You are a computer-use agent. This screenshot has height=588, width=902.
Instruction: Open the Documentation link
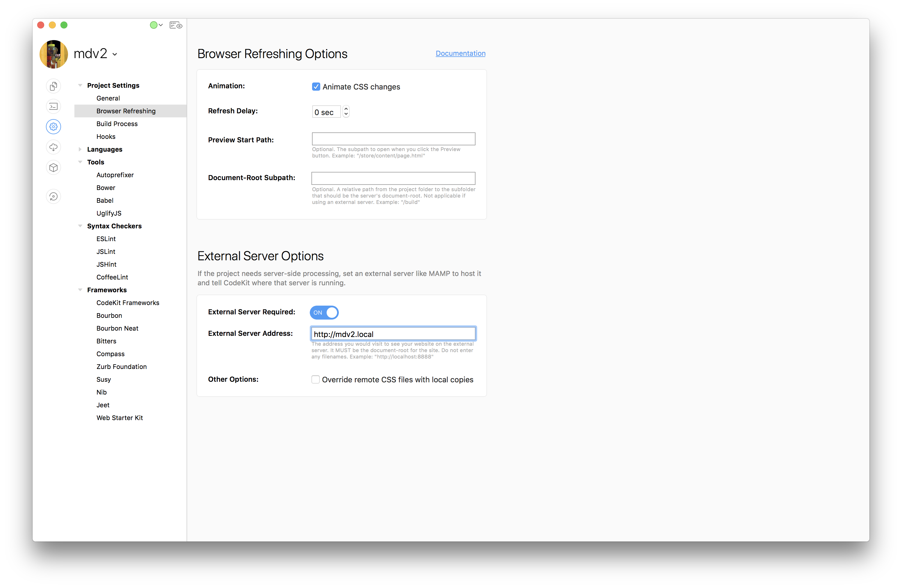461,53
